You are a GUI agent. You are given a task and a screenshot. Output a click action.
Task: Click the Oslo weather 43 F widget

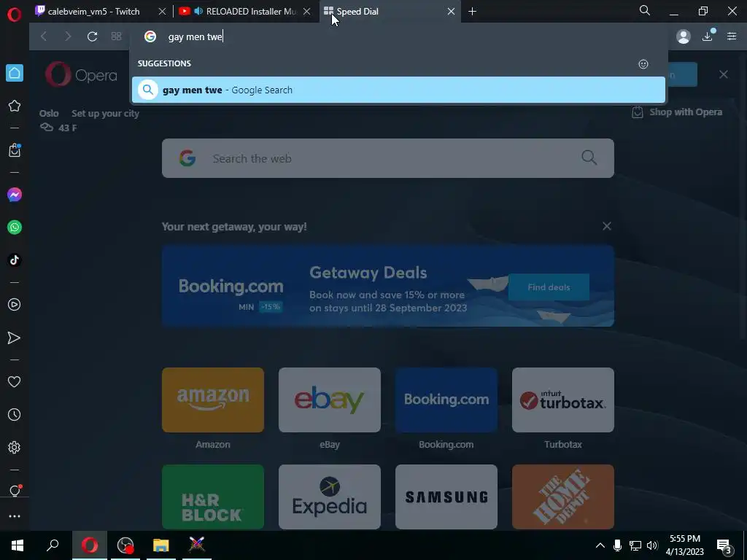coord(58,120)
